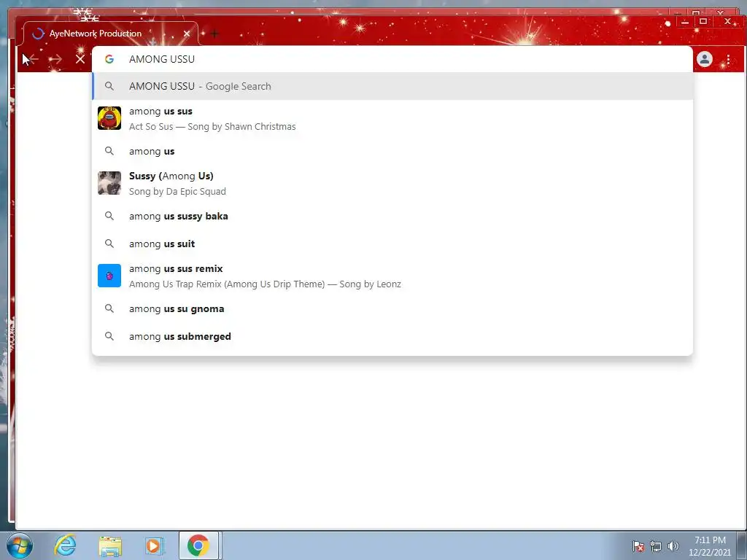Choose 'among us sus' song suggestion

[x=392, y=119]
